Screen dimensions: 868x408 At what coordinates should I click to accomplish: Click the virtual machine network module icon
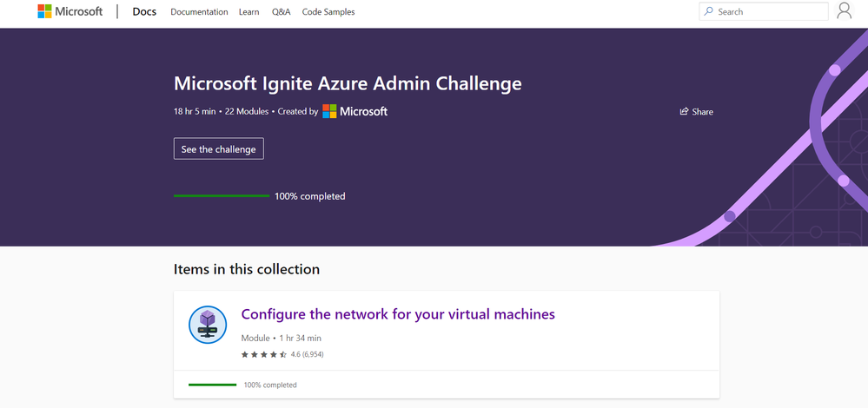tap(208, 325)
